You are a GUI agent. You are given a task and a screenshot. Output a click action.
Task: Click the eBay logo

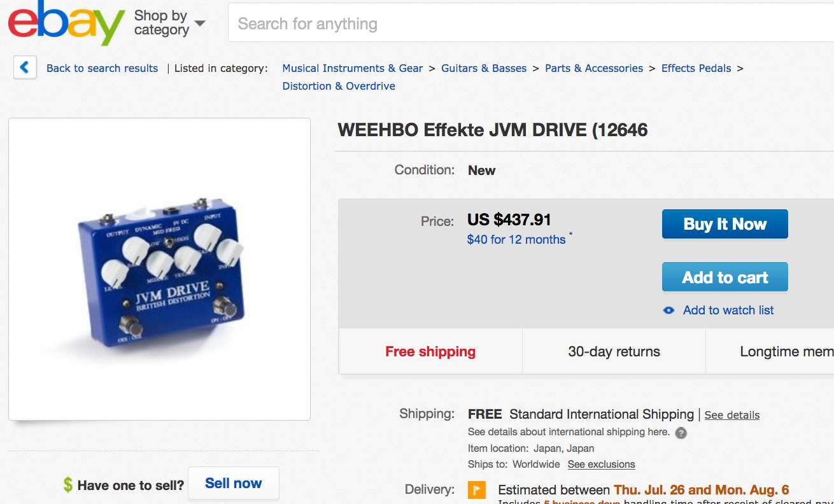[66, 23]
